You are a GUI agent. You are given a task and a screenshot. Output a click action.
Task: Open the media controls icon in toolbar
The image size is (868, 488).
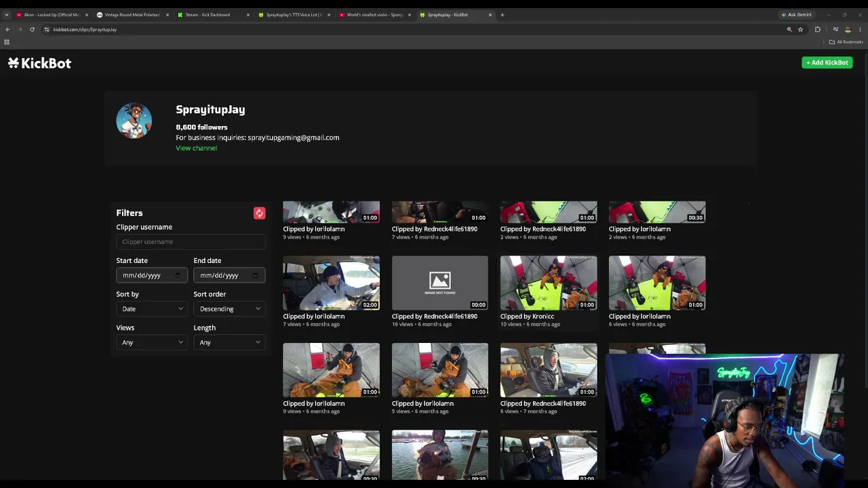click(x=835, y=29)
